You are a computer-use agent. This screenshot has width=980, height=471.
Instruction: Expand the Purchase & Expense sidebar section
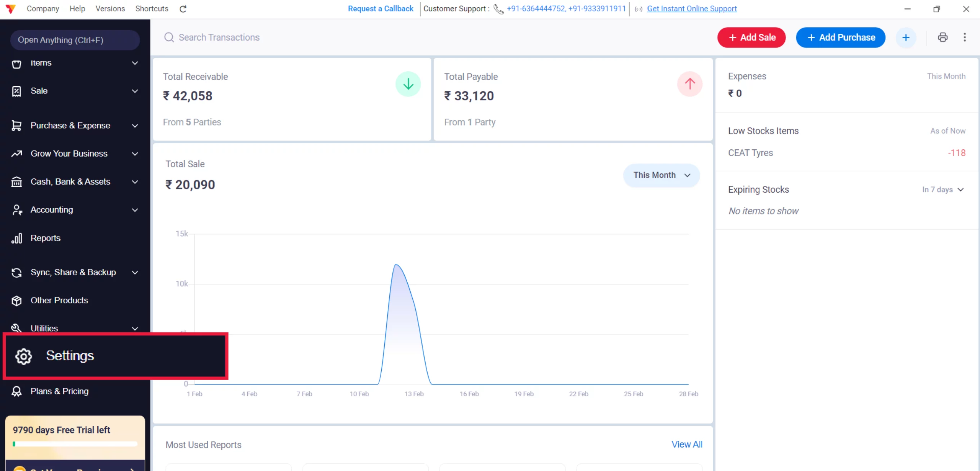(135, 126)
